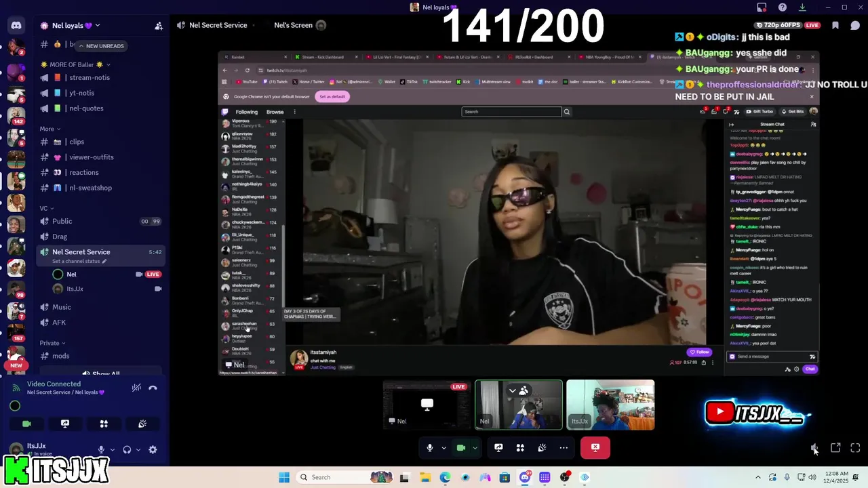This screenshot has height=488, width=868.
Task: Select Nel Secret Service voice channel
Action: click(81, 251)
